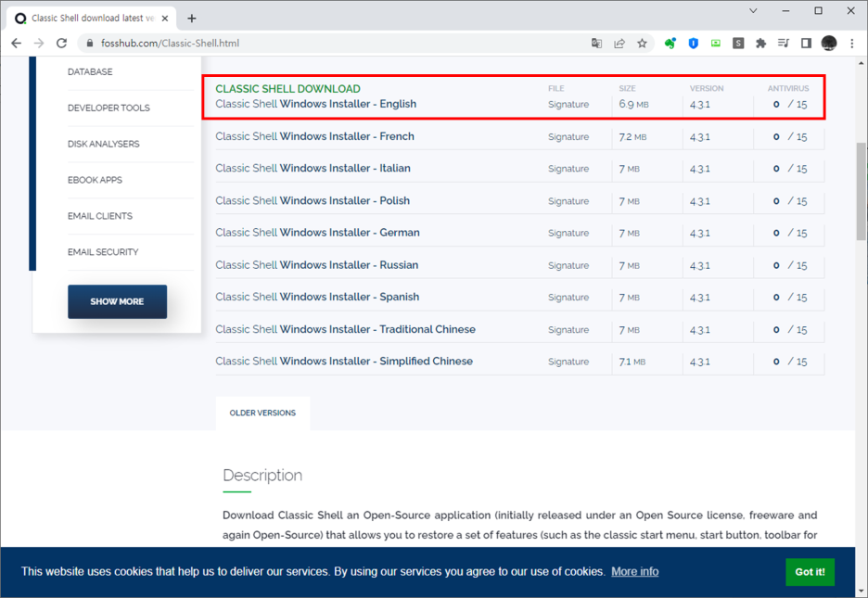Open the profile avatar
Viewport: 868px width, 598px height.
coord(829,44)
